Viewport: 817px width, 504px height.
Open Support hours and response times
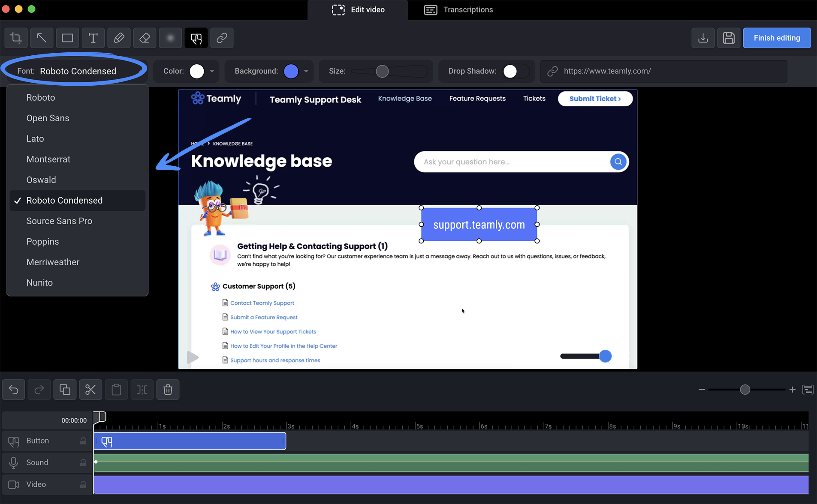click(x=275, y=360)
